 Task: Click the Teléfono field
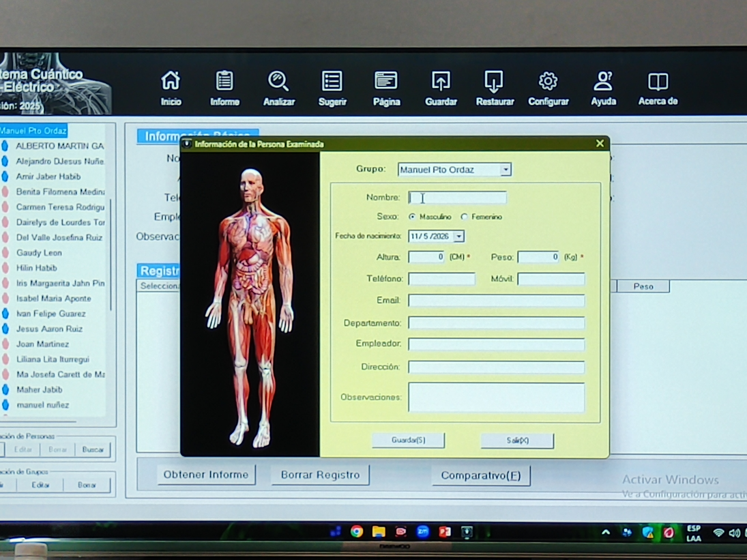click(x=442, y=279)
